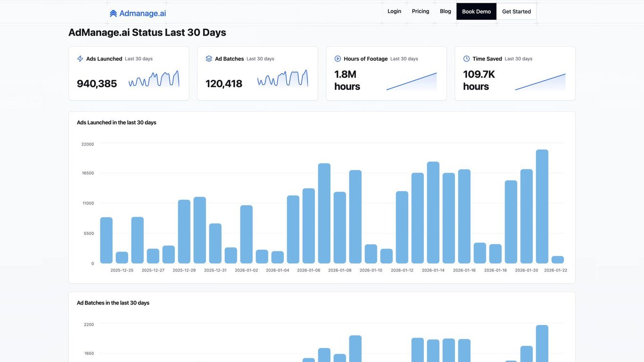Click the stacked layers Ad Batches icon
This screenshot has height=362, width=644.
(209, 59)
